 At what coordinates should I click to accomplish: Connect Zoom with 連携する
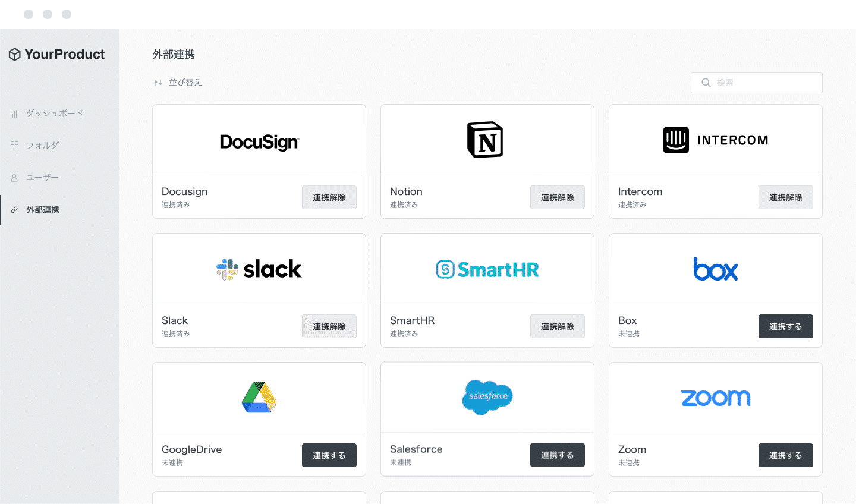(786, 455)
